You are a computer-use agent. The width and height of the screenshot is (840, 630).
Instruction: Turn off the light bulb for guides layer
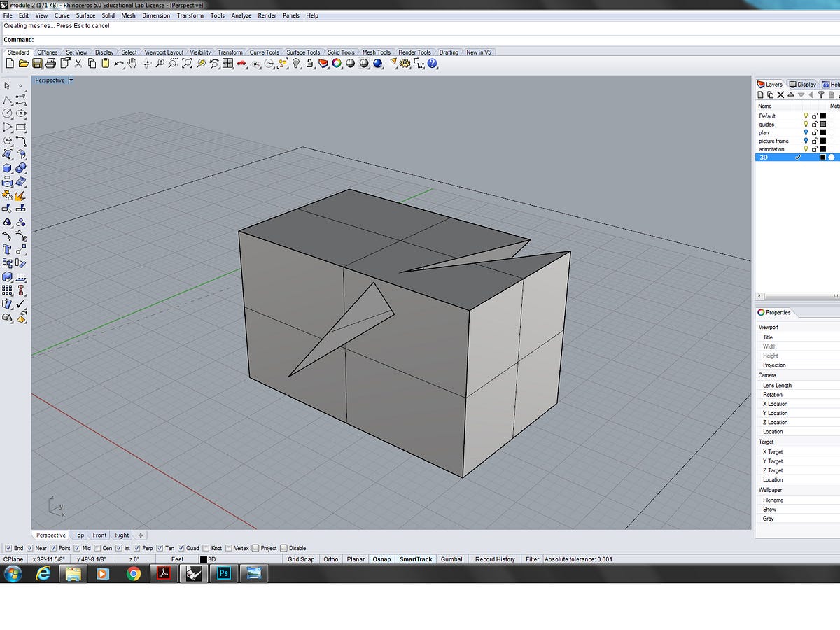click(806, 124)
